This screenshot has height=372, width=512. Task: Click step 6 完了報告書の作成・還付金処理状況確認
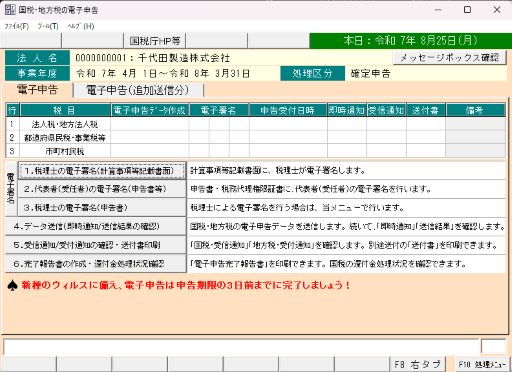96,264
